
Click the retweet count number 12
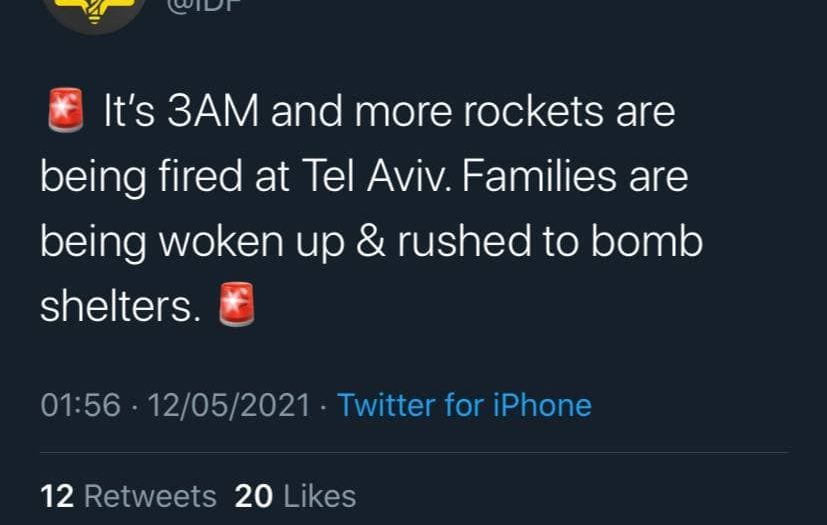(x=57, y=496)
